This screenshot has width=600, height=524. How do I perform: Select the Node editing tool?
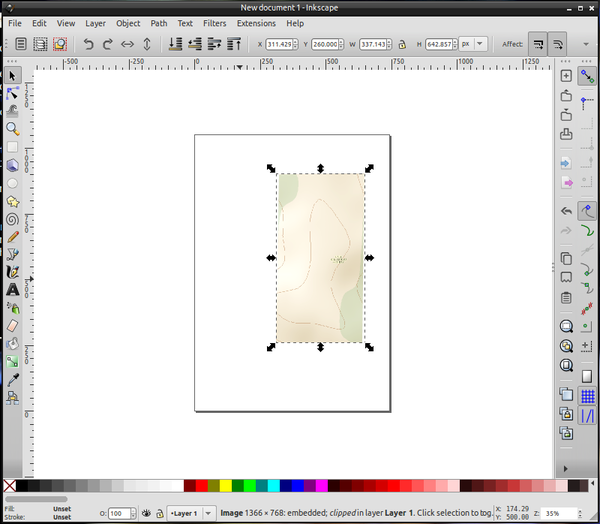[13, 93]
